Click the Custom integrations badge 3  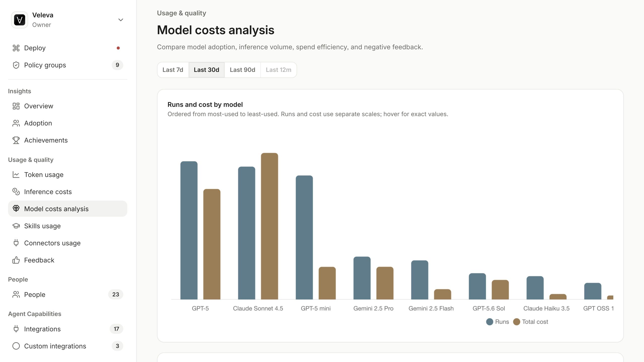pyautogui.click(x=117, y=346)
